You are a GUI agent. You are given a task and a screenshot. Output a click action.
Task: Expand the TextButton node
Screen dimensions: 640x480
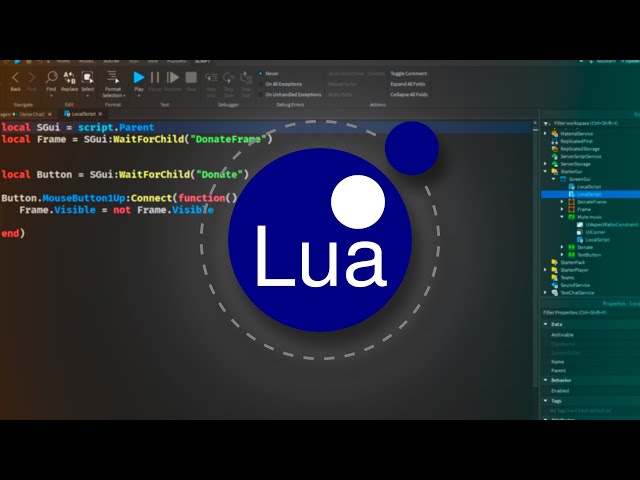point(562,255)
